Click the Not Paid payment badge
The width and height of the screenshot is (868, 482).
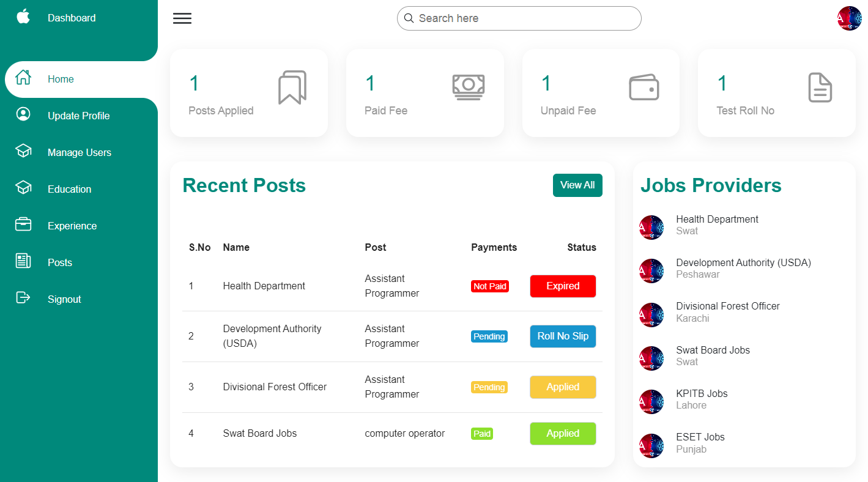[x=490, y=286]
